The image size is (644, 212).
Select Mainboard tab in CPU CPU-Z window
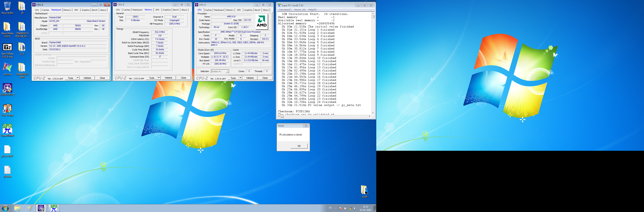click(219, 10)
